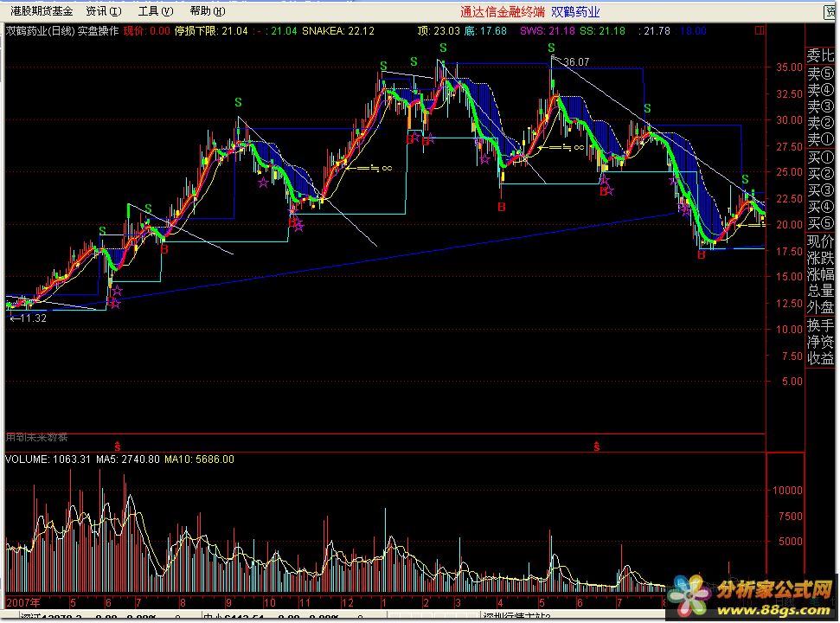
Task: Click the 27.50 price axis label
Action: pos(789,146)
